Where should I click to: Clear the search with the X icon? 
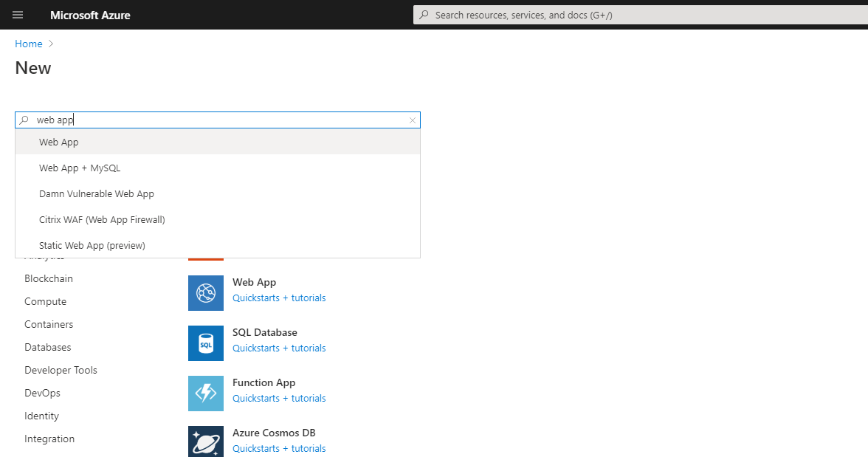(x=412, y=120)
